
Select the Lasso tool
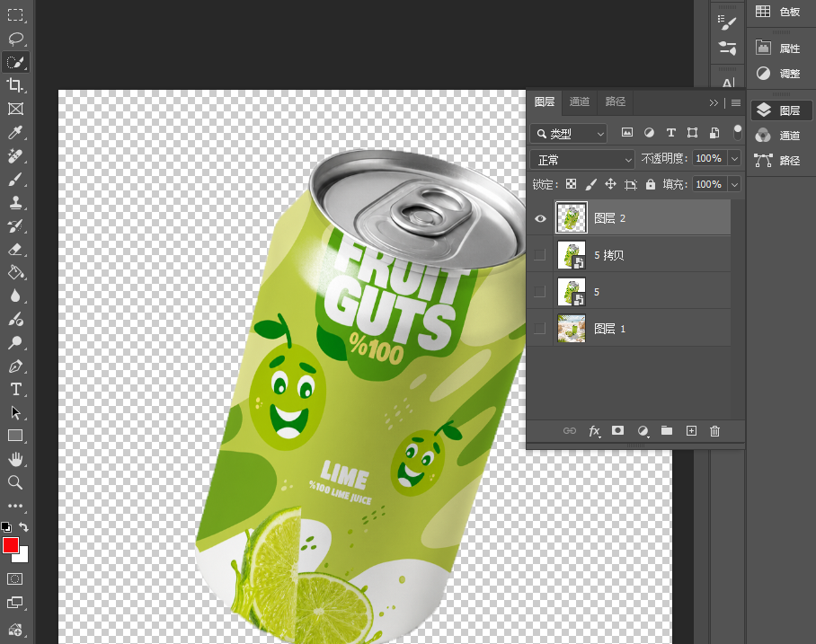coord(15,39)
